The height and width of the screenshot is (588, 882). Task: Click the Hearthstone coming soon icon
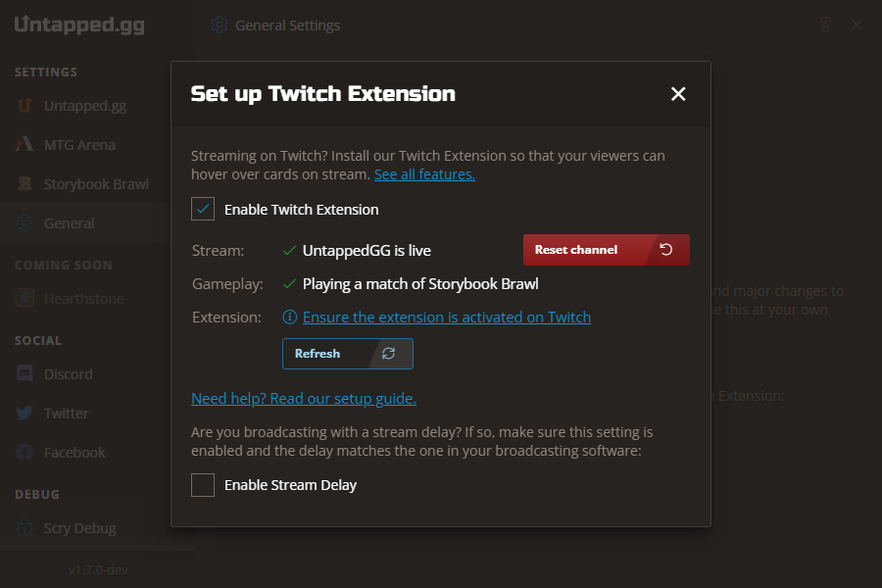click(x=24, y=298)
